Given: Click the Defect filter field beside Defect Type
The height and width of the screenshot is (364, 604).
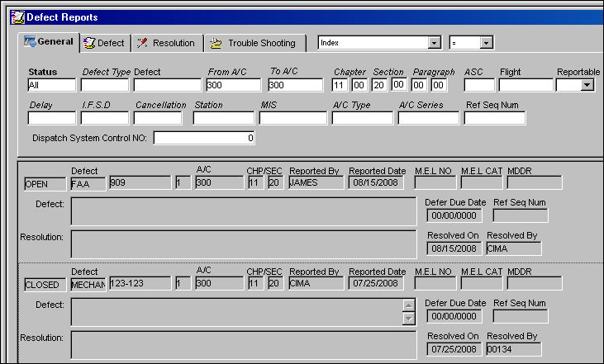Looking at the screenshot, I should (x=167, y=85).
